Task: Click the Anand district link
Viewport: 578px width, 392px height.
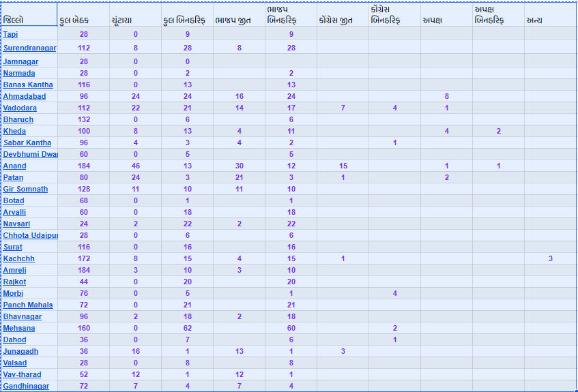Action: (15, 166)
